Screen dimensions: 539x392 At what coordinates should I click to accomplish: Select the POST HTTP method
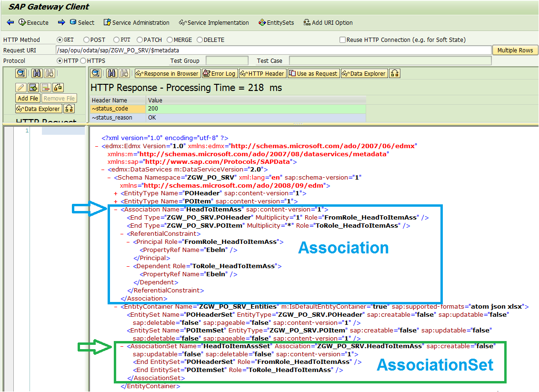[x=87, y=40]
